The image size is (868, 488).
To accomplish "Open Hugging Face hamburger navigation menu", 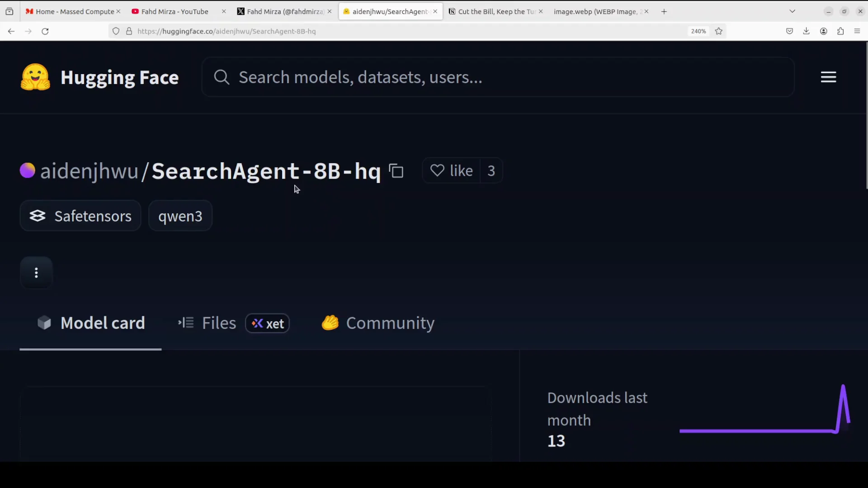I will pos(828,77).
